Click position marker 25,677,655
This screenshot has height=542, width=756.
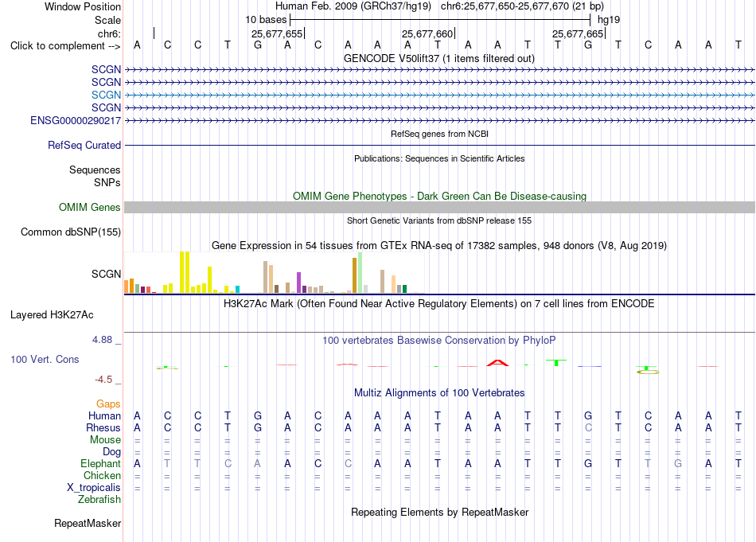277,33
